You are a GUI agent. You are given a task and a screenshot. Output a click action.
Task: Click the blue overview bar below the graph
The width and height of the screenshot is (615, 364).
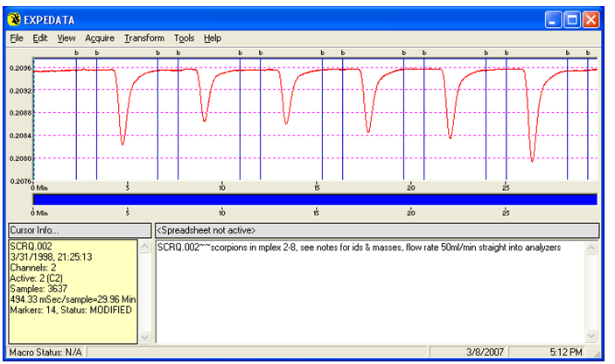coord(315,199)
